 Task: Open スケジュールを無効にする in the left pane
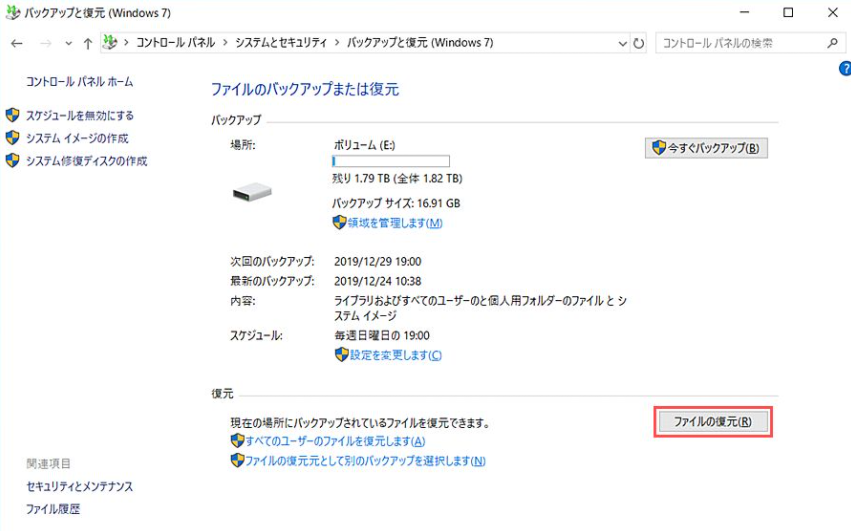coord(79,116)
